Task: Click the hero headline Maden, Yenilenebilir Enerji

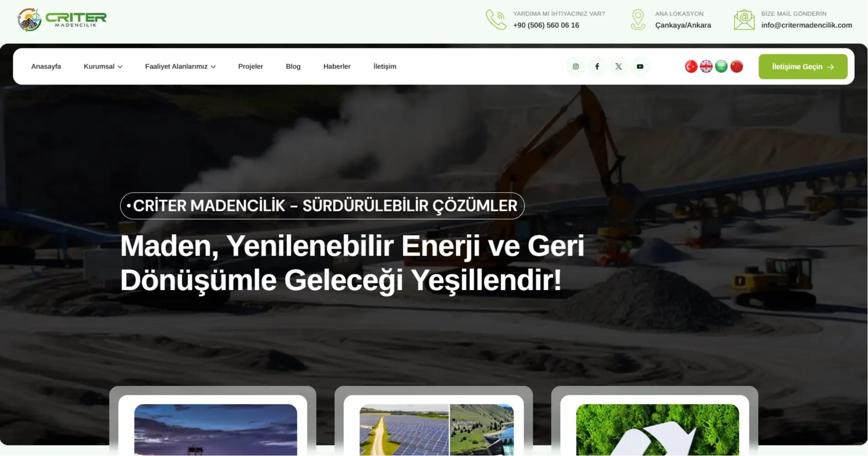Action: 352,263
